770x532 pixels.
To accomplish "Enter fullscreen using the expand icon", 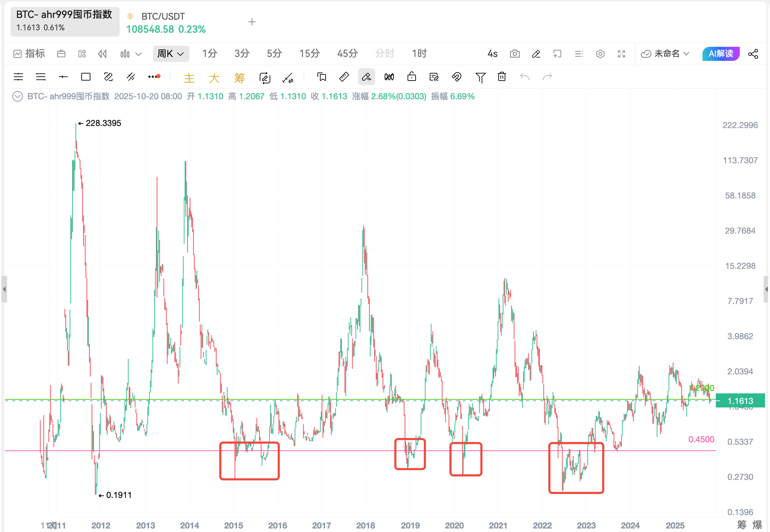I will pos(621,54).
